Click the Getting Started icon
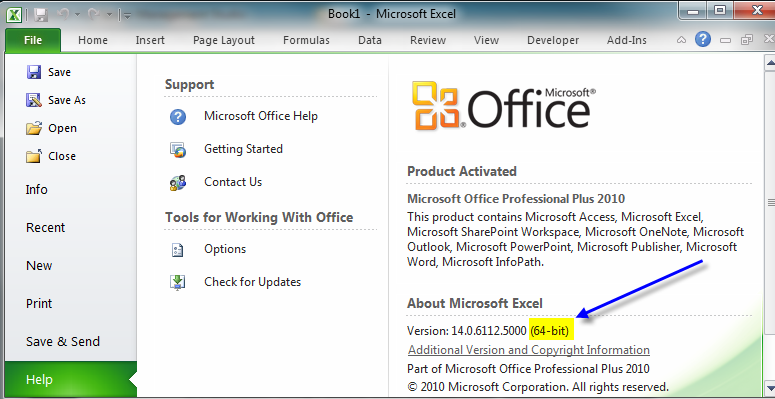The height and width of the screenshot is (399, 775). [178, 149]
